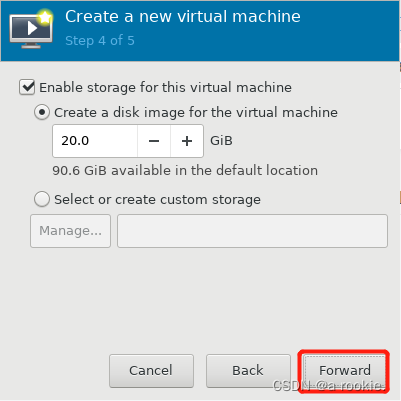Click Enable storage label text
This screenshot has width=401, height=401.
click(x=165, y=88)
